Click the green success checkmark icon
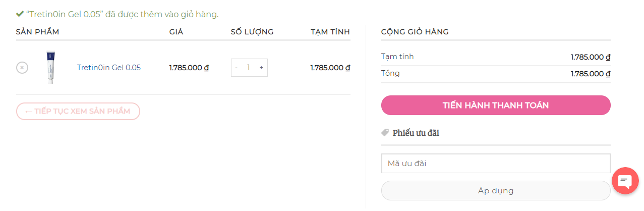This screenshot has height=211, width=644. coord(20,14)
